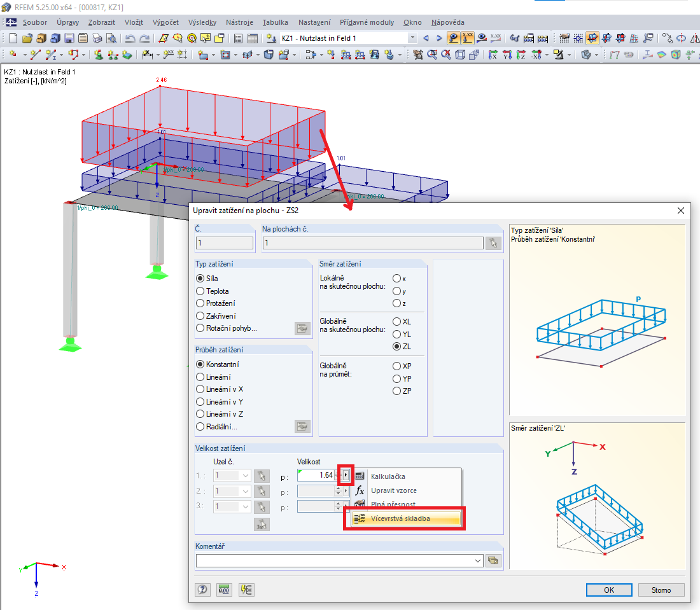Go to previous load case arrow

click(x=426, y=38)
